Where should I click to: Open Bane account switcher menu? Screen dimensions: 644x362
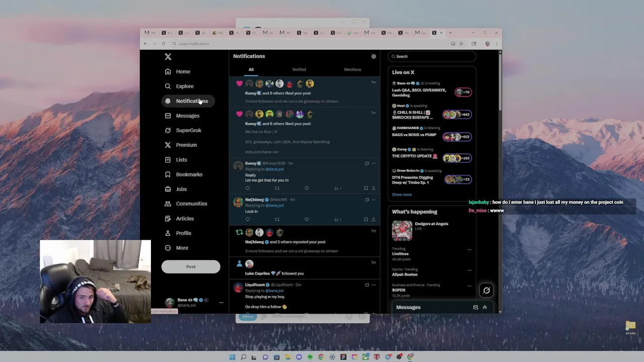(194, 302)
